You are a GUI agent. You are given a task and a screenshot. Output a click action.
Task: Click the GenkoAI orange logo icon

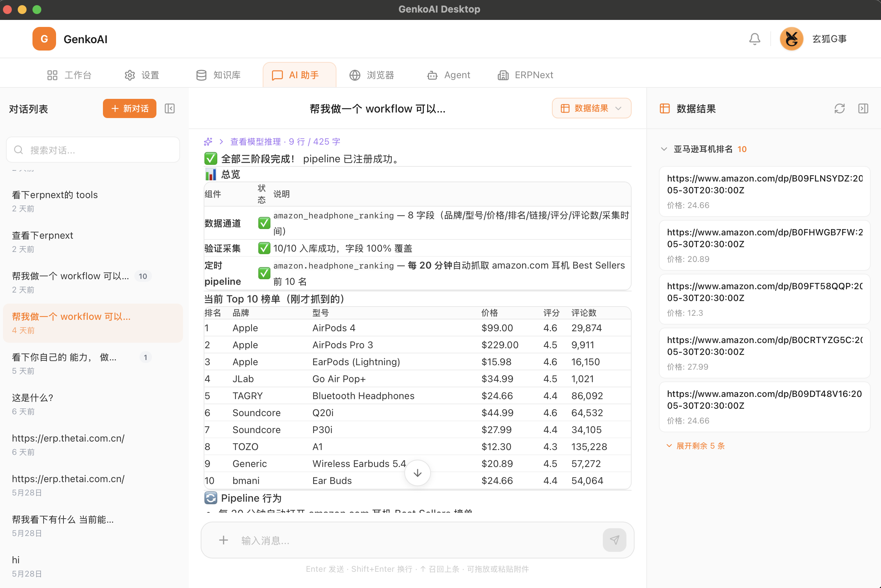(x=44, y=39)
